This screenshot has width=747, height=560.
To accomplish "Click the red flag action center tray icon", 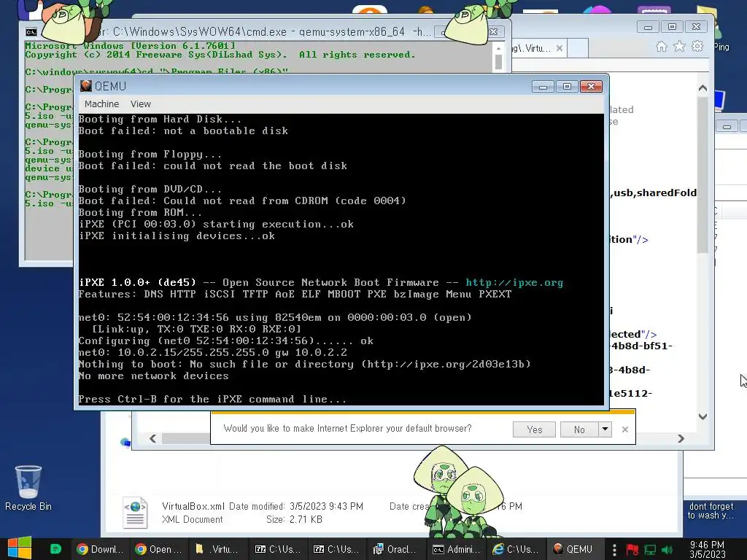I will coord(632,550).
